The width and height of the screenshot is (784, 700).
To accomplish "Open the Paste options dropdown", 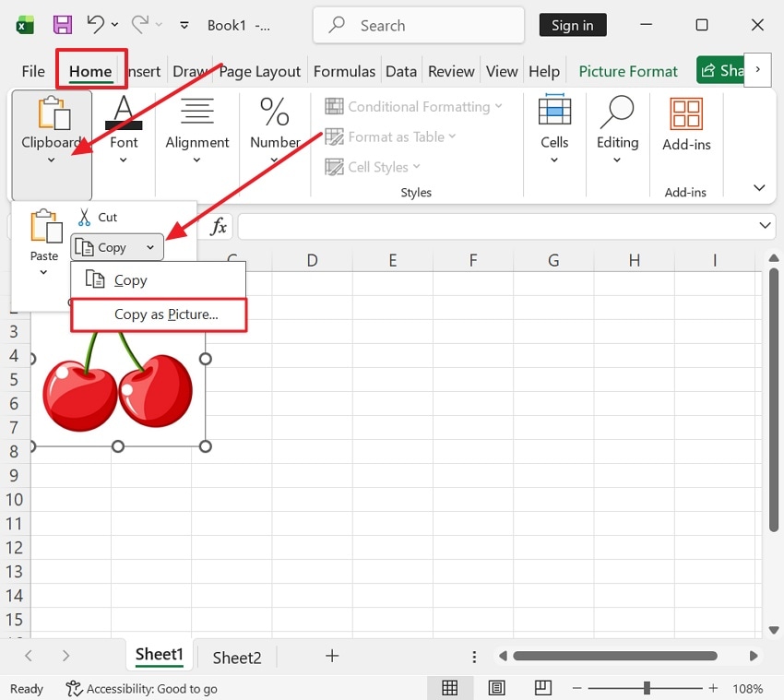I will pos(42,270).
